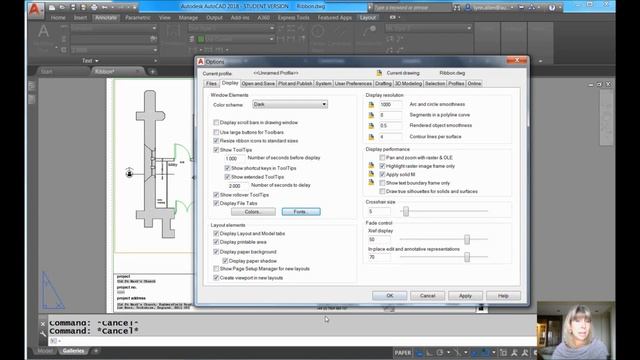
Task: Open the Home ribbon tab
Action: click(x=58, y=18)
